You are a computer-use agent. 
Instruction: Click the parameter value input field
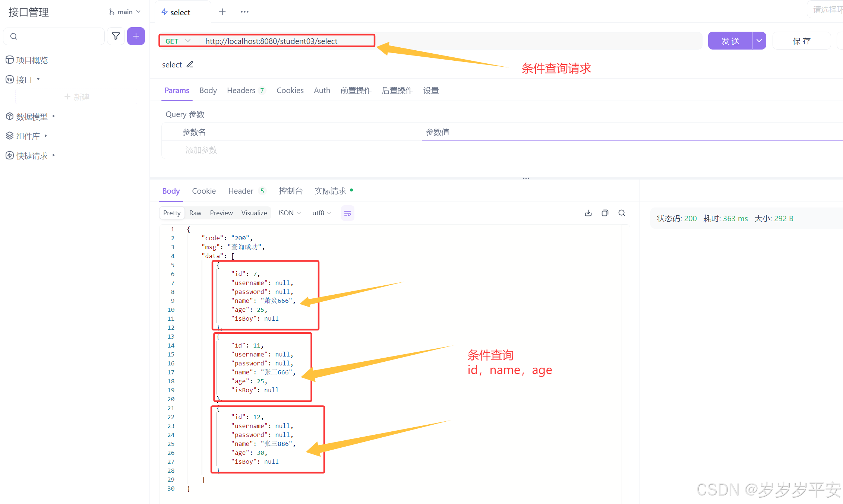coord(632,150)
